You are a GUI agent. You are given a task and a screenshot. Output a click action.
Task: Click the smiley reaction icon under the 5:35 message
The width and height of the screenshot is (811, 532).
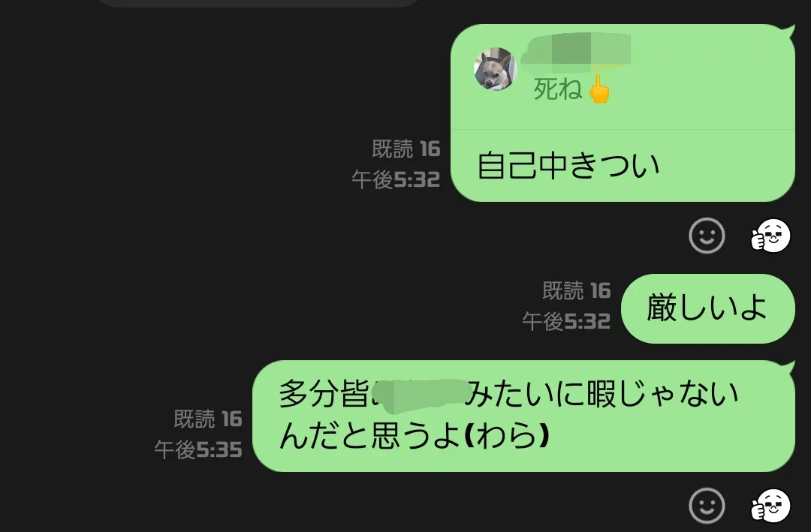tap(707, 506)
